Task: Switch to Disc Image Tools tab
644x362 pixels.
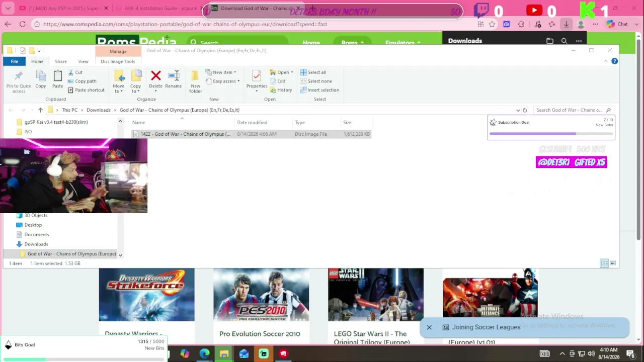Action: click(x=118, y=61)
